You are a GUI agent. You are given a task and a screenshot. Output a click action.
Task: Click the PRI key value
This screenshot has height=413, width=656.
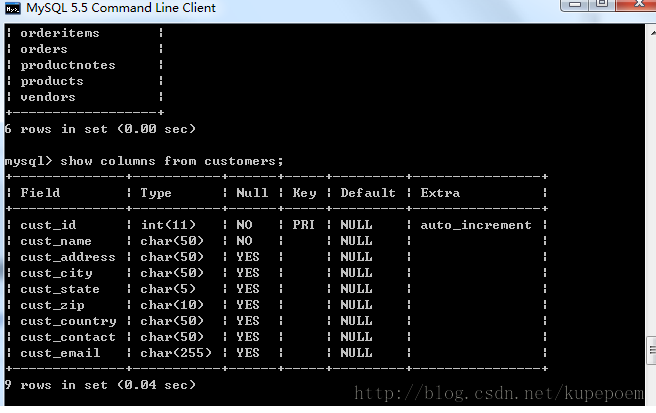pyautogui.click(x=303, y=225)
